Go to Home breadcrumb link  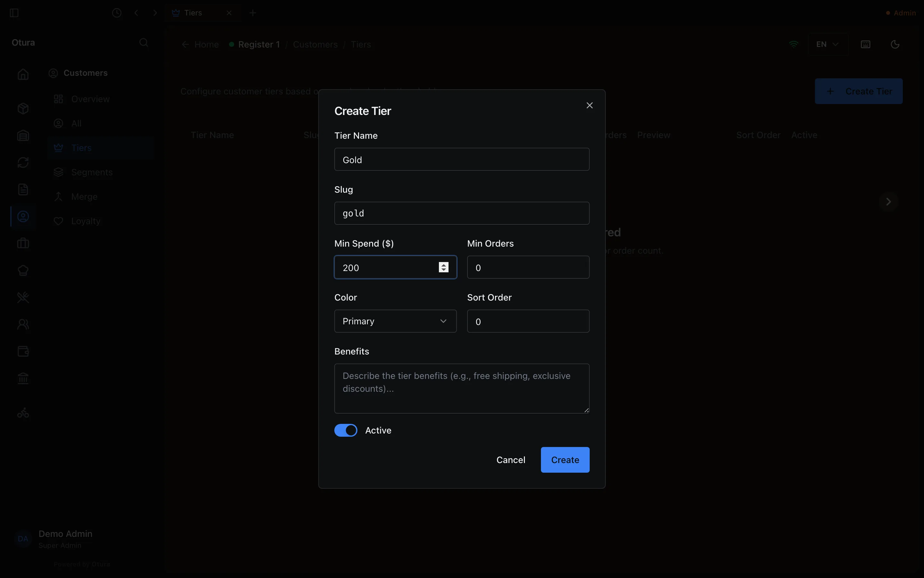coord(201,44)
